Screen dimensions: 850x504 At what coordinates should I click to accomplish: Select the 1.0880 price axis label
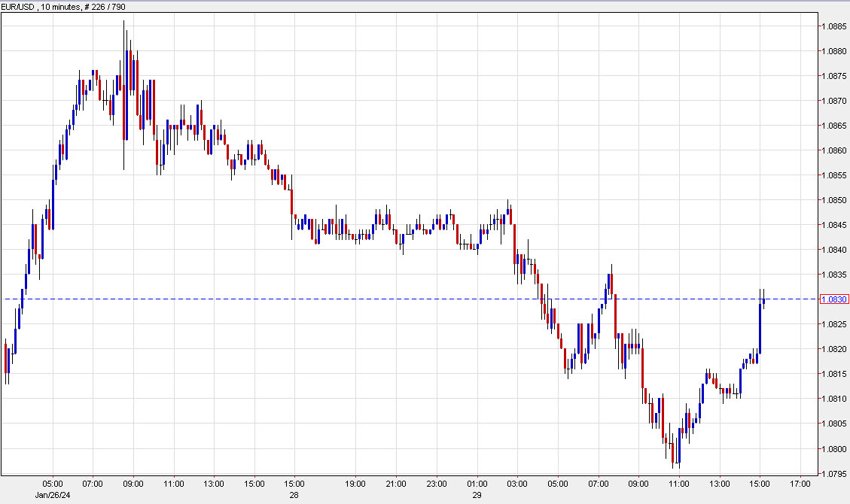[x=833, y=51]
